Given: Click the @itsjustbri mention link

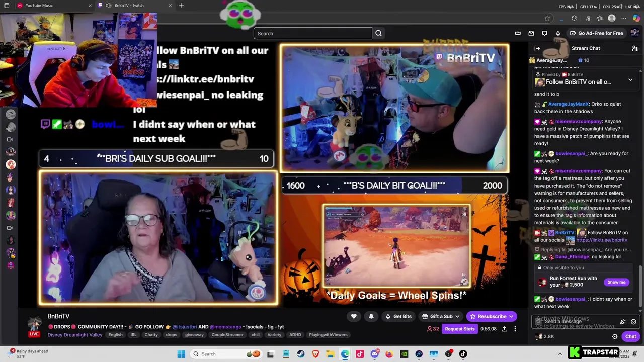Looking at the screenshot, I should [x=185, y=327].
